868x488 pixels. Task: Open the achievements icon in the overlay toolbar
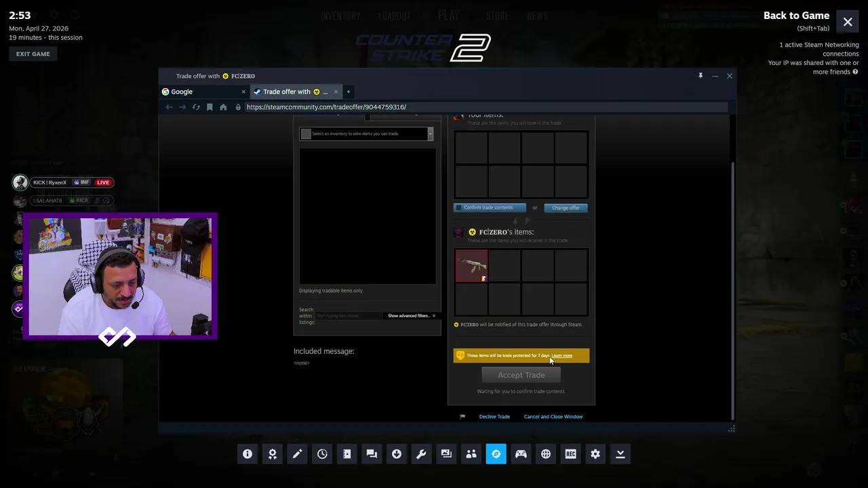coord(273,454)
